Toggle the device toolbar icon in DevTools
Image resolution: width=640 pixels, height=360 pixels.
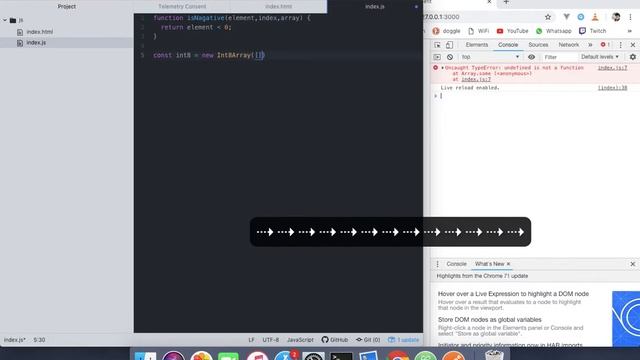coord(449,45)
